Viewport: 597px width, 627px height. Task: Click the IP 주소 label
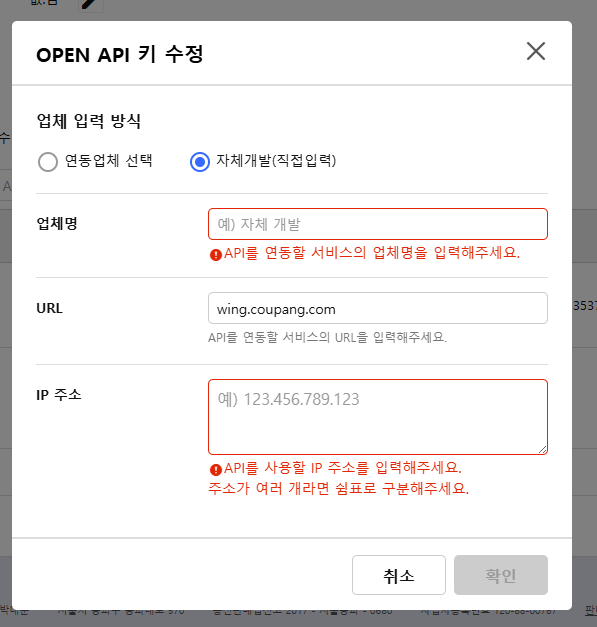(59, 395)
